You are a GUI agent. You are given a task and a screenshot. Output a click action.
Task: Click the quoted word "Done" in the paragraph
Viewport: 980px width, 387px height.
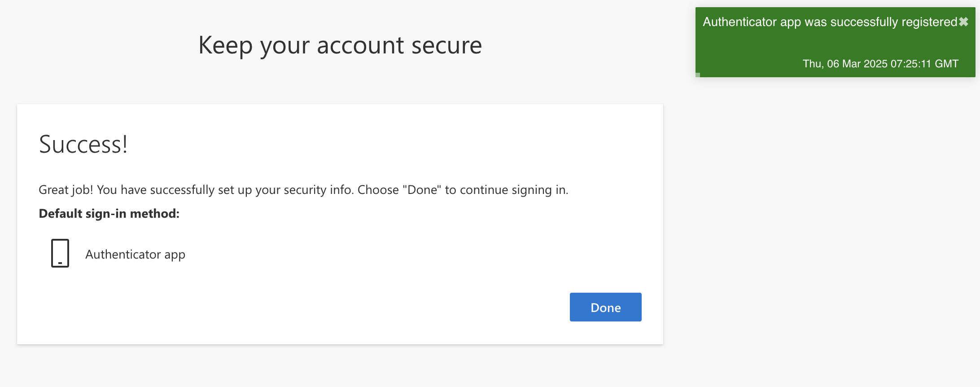(x=422, y=190)
